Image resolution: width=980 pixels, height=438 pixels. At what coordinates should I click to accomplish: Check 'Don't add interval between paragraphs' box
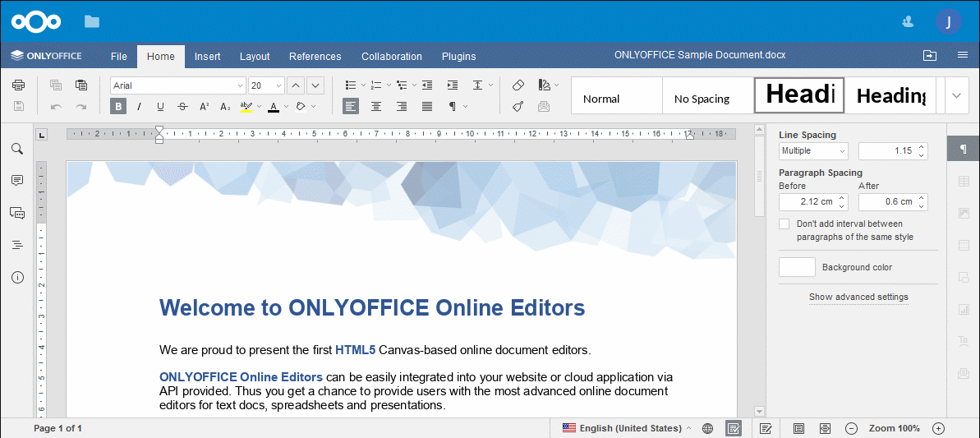[784, 224]
